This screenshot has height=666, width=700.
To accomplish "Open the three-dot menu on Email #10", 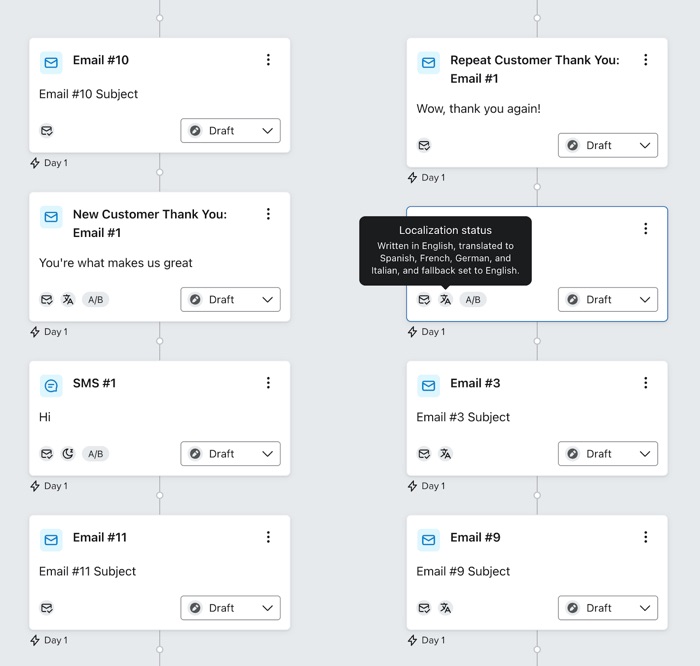I will tap(268, 60).
